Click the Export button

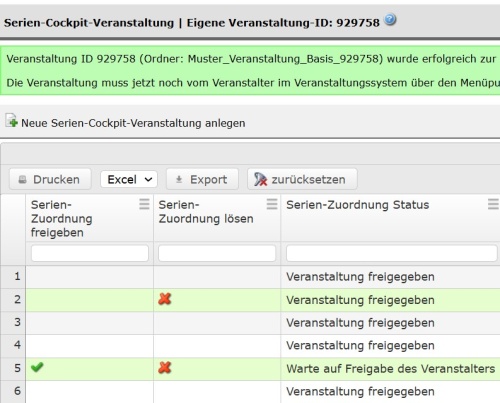click(202, 179)
